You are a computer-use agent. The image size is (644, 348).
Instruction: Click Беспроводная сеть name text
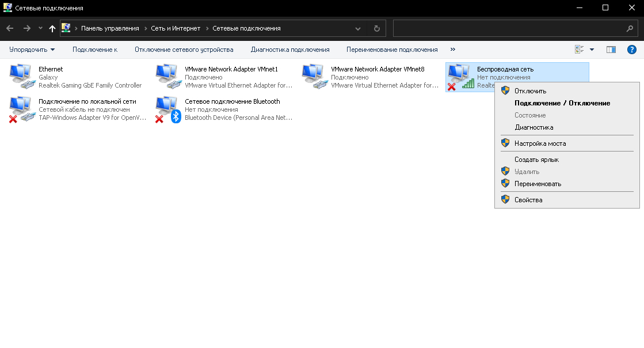pos(505,69)
